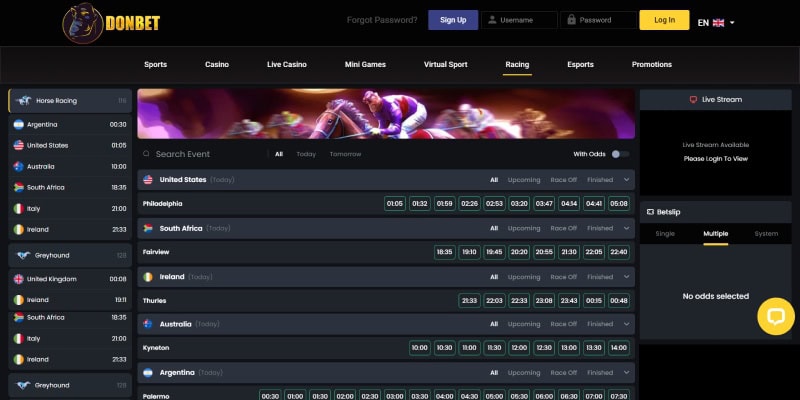Select the Argentina flag in sidebar

coord(18,124)
